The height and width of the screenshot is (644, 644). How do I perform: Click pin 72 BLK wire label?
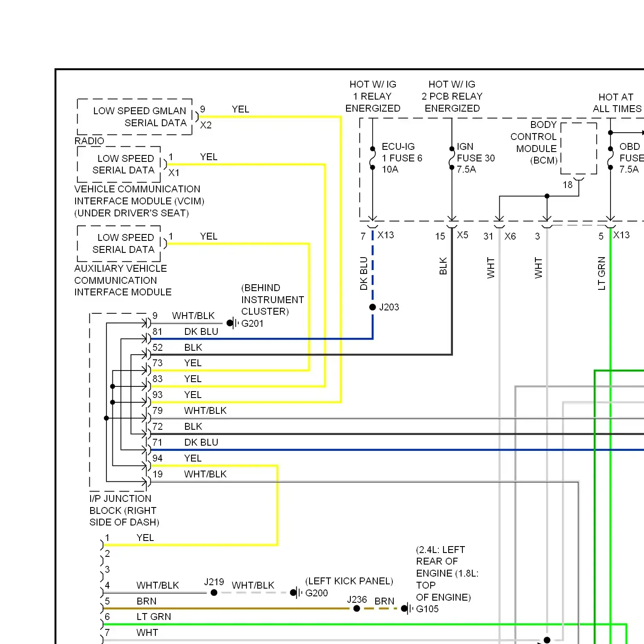193,426
